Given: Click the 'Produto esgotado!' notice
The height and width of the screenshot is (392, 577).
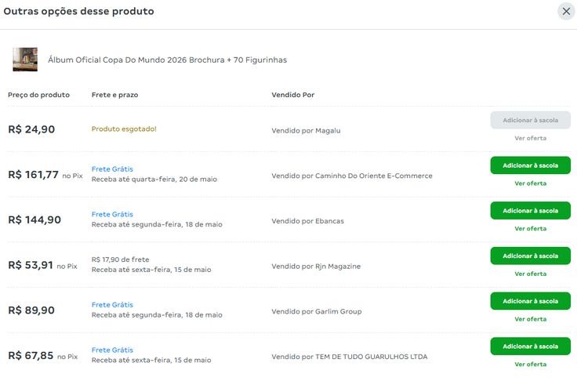Looking at the screenshot, I should pos(124,129).
